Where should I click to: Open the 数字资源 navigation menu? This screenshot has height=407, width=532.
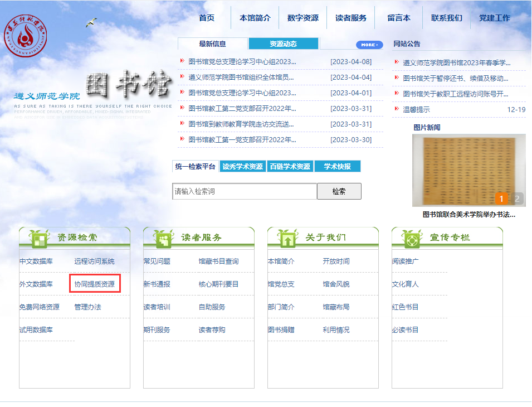click(x=302, y=18)
